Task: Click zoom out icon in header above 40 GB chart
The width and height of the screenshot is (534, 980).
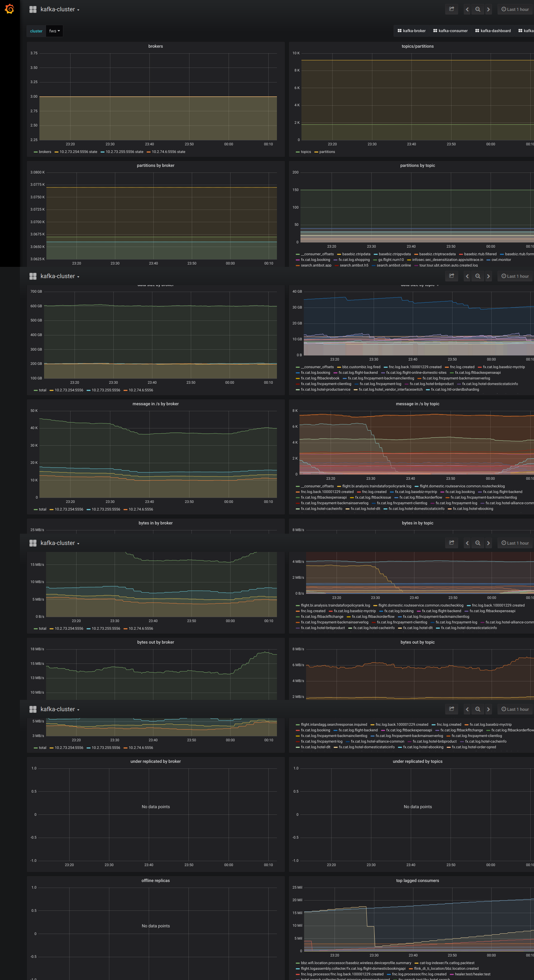Action: tap(478, 276)
